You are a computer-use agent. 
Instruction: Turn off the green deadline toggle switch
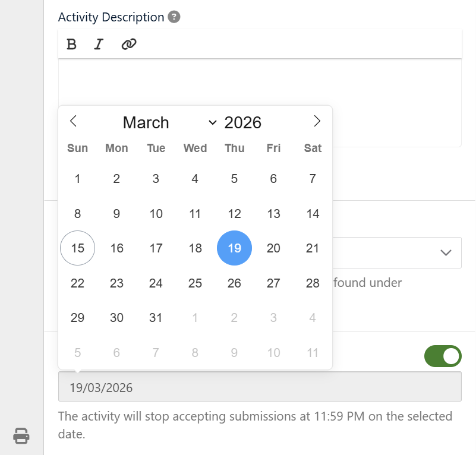442,356
